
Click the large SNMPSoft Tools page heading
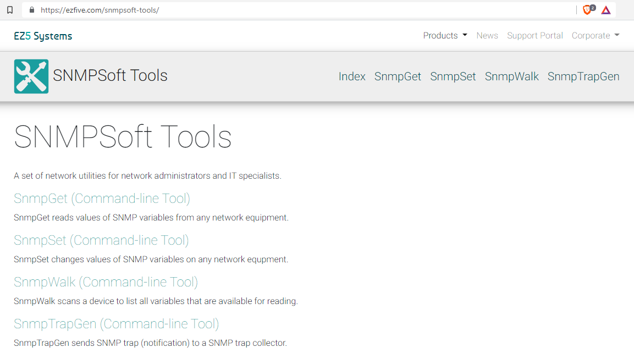pos(123,137)
